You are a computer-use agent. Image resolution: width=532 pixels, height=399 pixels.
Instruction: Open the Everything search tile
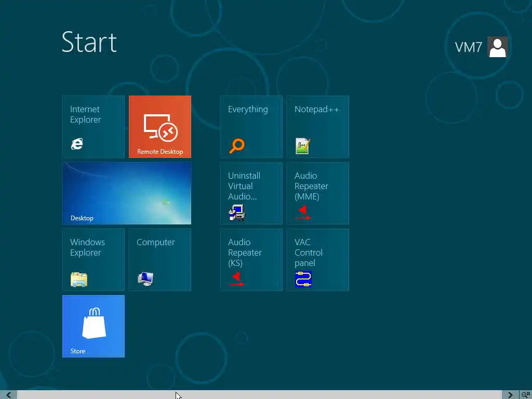[x=251, y=127]
